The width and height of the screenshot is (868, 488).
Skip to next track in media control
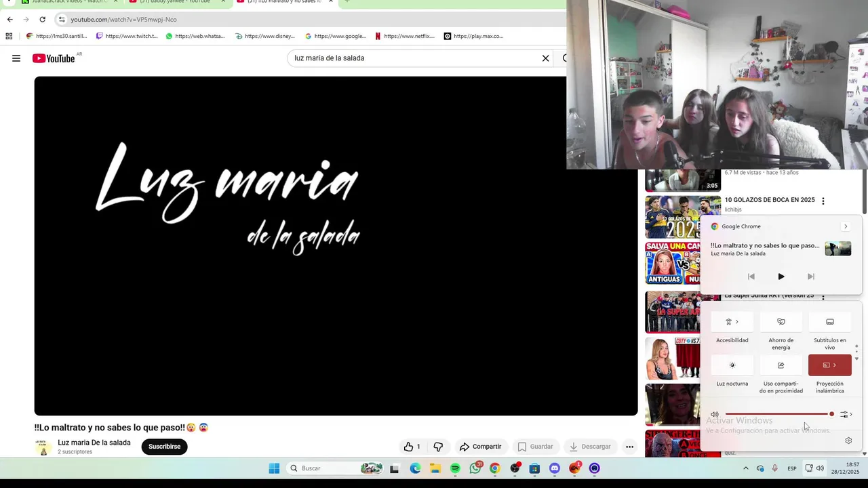[x=811, y=277]
